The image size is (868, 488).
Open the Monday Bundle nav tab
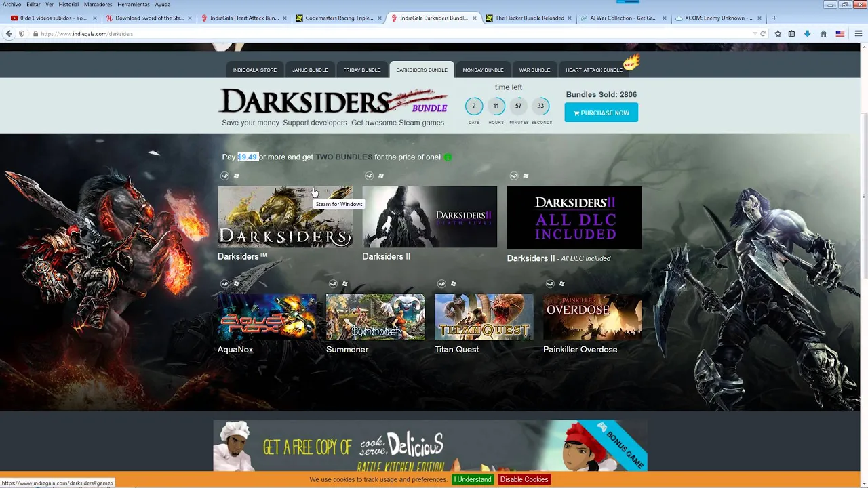click(483, 70)
